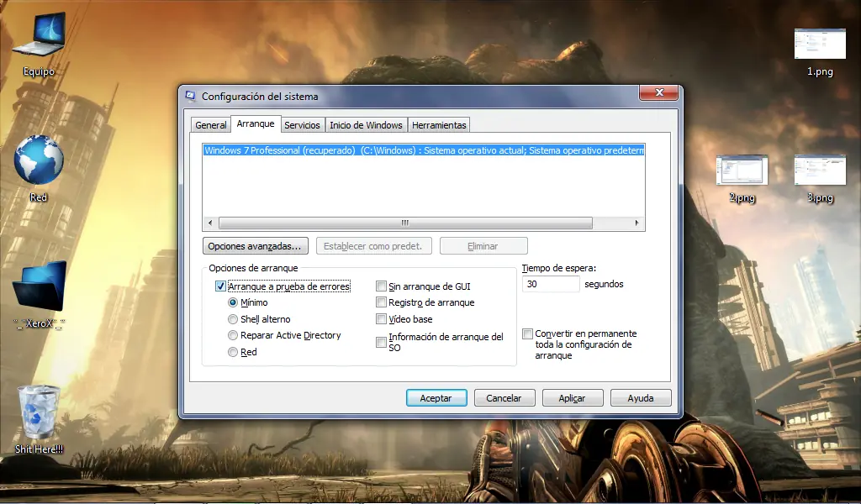Select the Arranque tab
This screenshot has width=861, height=504.
(x=256, y=124)
